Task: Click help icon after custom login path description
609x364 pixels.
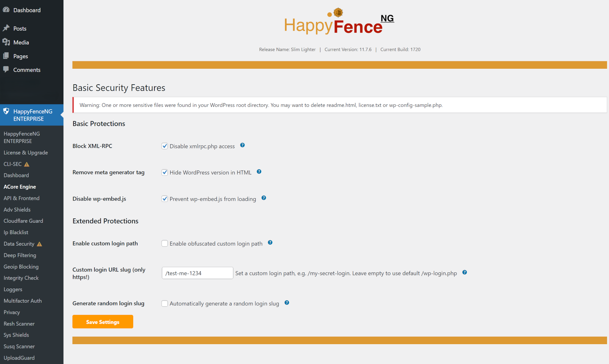Action: 465,272
